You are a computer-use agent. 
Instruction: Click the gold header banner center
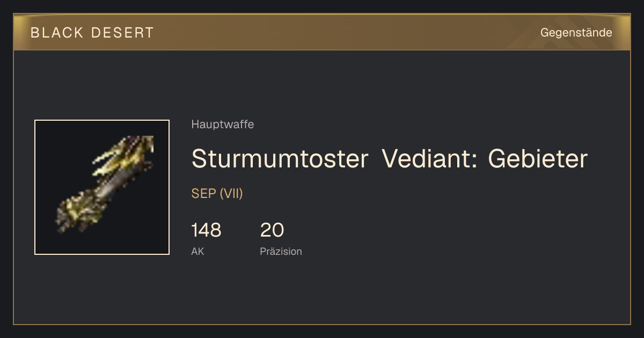322,32
